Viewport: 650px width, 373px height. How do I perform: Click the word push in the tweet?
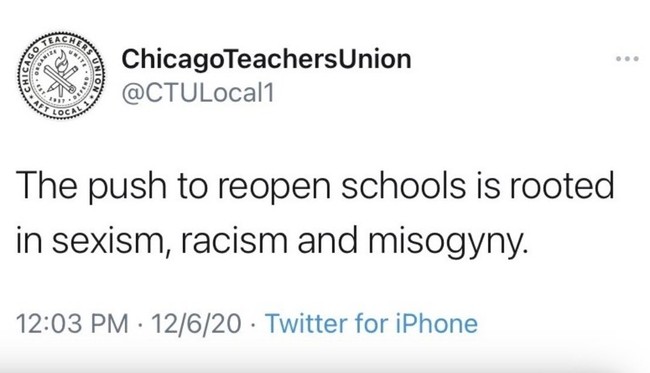(x=127, y=187)
